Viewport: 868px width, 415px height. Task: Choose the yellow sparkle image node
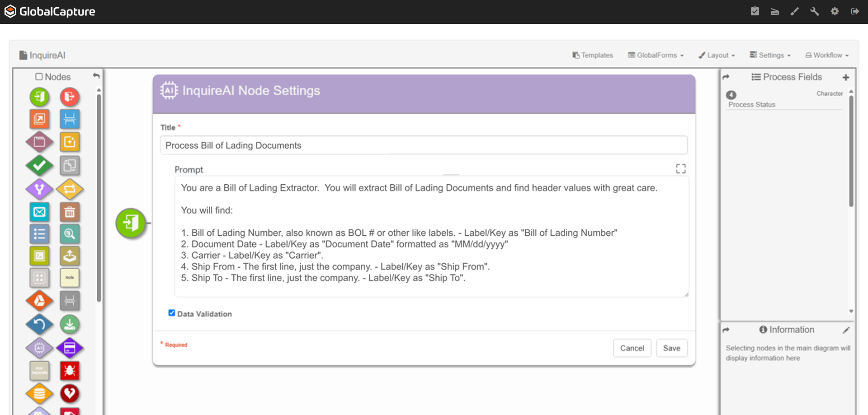click(x=70, y=142)
